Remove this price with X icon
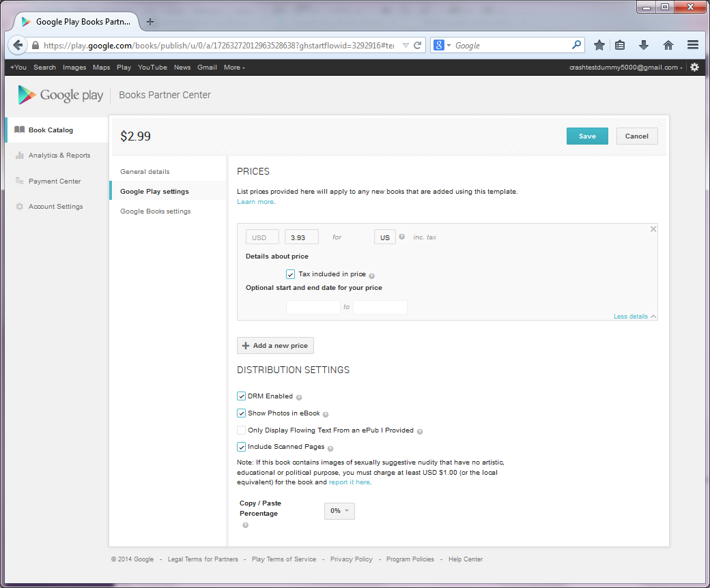 653,229
